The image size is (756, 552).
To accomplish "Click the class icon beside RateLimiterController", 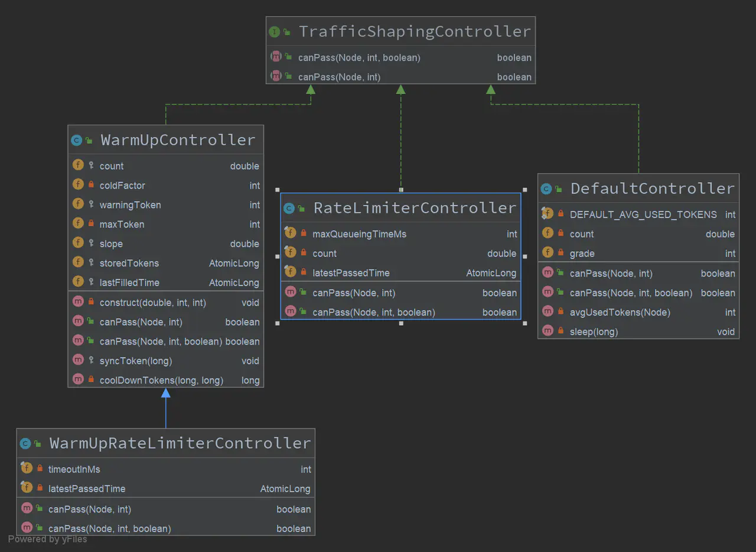I will click(289, 209).
